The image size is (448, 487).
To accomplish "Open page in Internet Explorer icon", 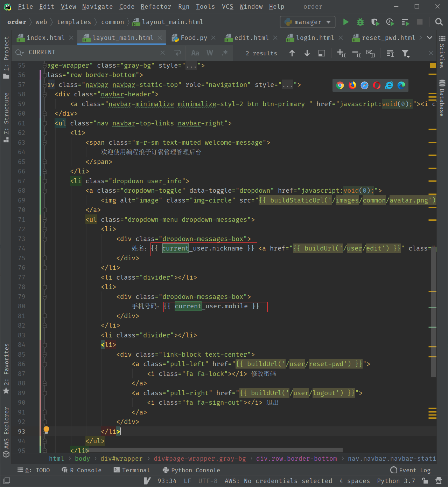I will point(389,85).
